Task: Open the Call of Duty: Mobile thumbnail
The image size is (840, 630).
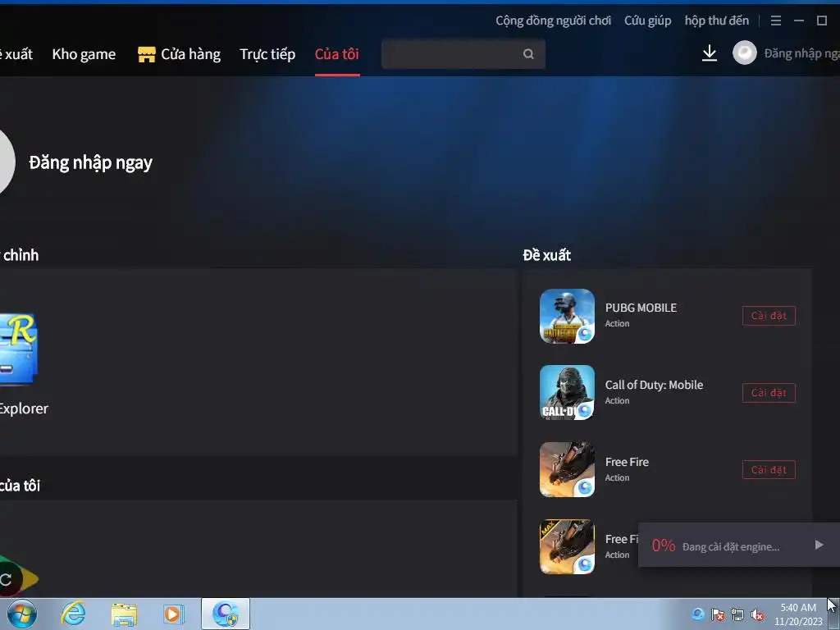Action: 567,393
